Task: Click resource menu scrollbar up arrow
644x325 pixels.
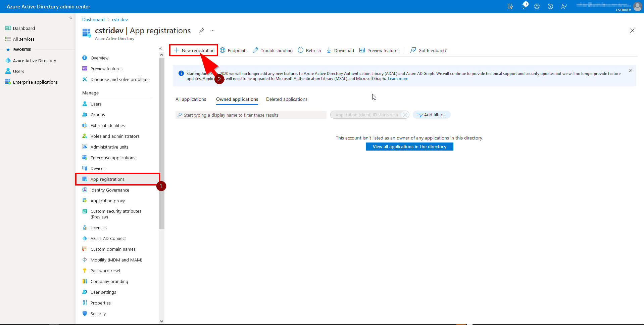Action: [x=161, y=55]
